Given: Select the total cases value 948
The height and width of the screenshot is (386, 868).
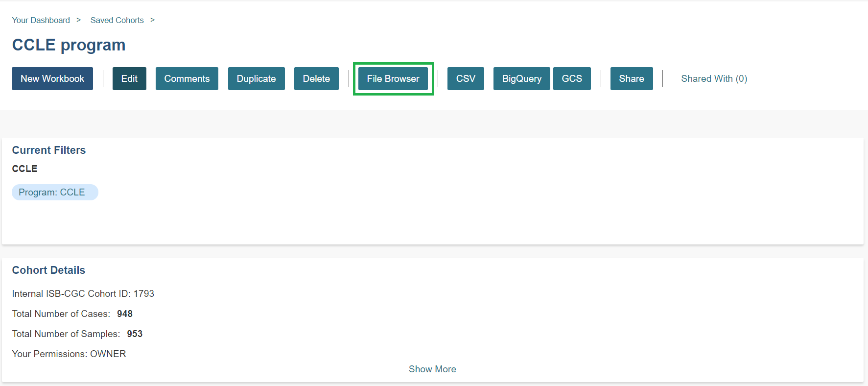Looking at the screenshot, I should (x=125, y=314).
